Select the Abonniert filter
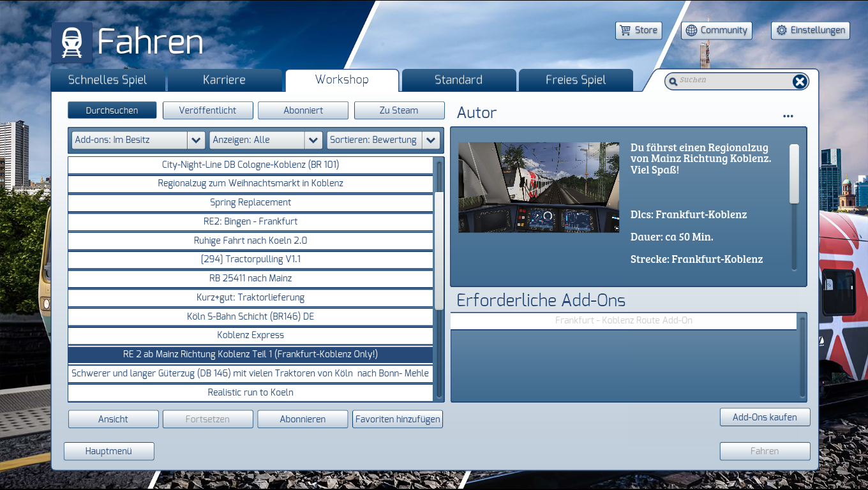The image size is (868, 490). tap(303, 110)
